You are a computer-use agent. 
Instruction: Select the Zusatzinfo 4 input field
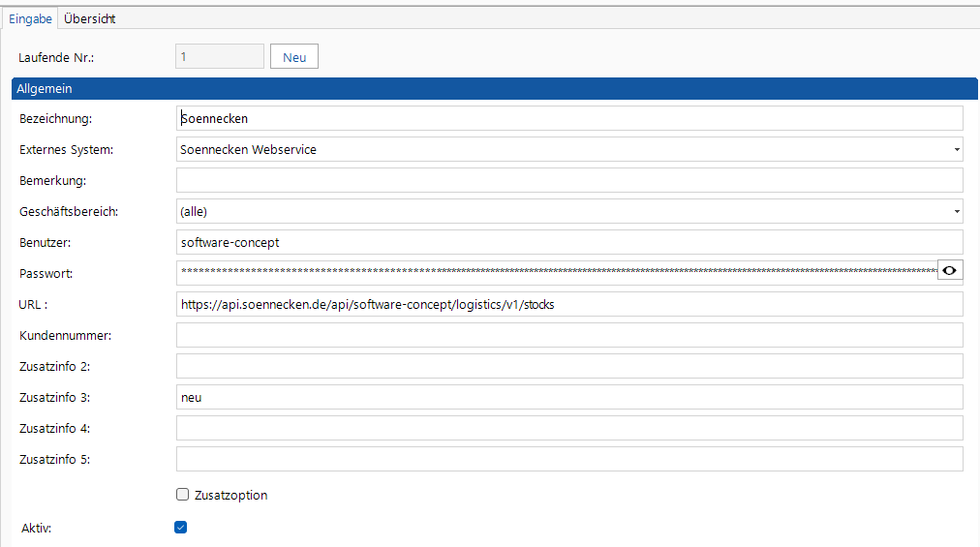click(569, 428)
